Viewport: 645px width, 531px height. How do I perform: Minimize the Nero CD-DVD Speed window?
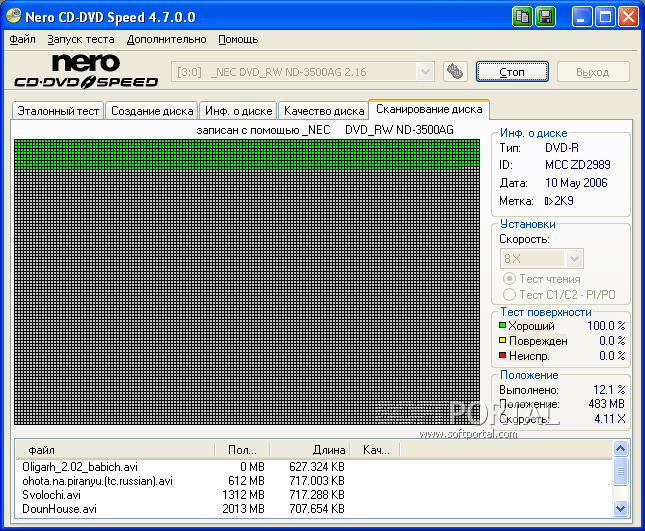582,17
